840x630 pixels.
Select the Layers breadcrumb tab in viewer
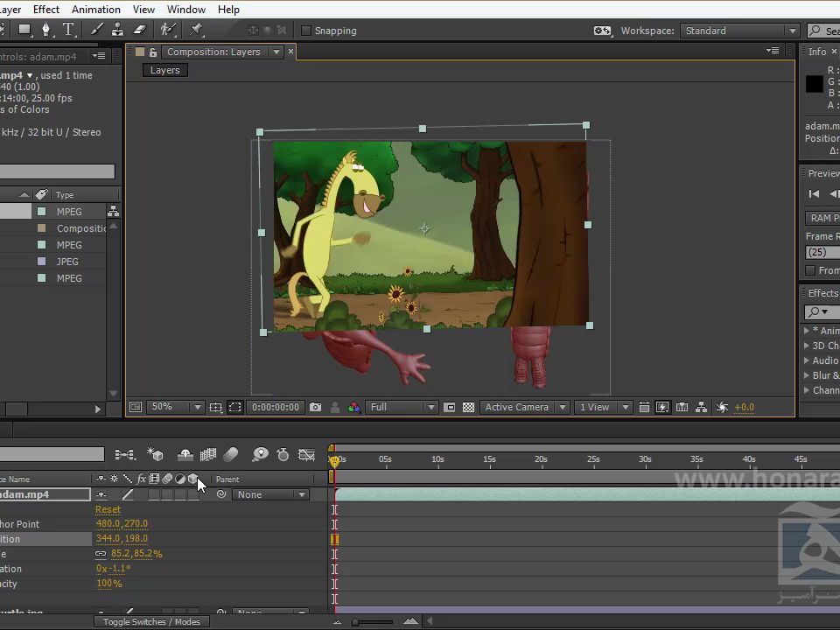165,70
